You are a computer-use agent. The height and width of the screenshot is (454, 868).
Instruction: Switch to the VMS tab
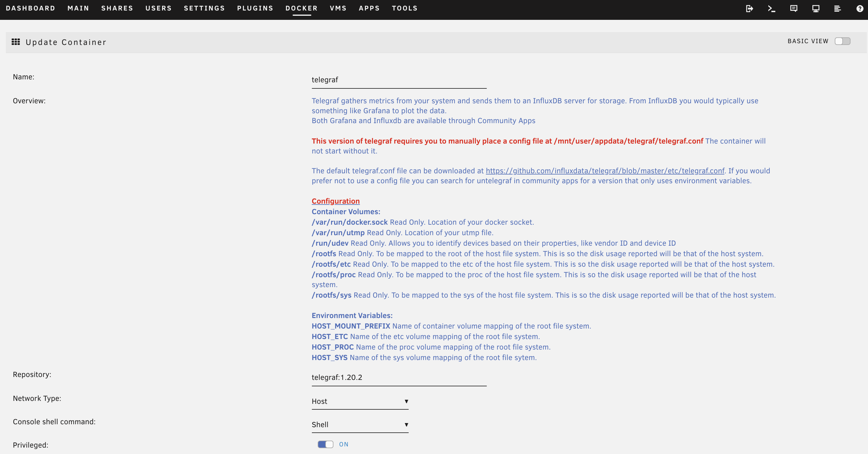(x=338, y=8)
